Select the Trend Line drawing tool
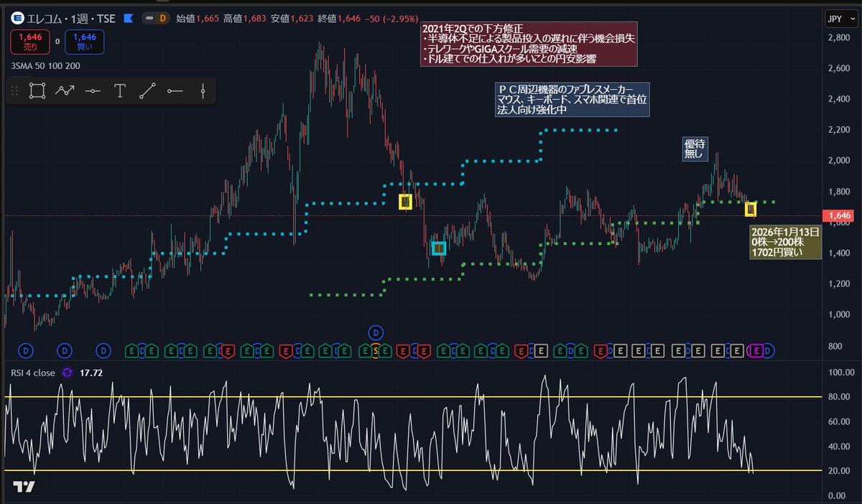Screen dimensions: 862x504 tap(147, 90)
